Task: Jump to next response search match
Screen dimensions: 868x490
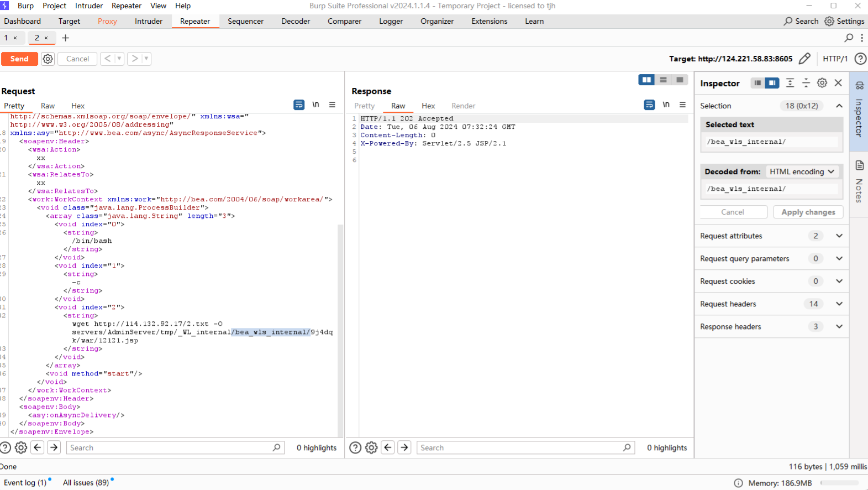Action: 404,447
